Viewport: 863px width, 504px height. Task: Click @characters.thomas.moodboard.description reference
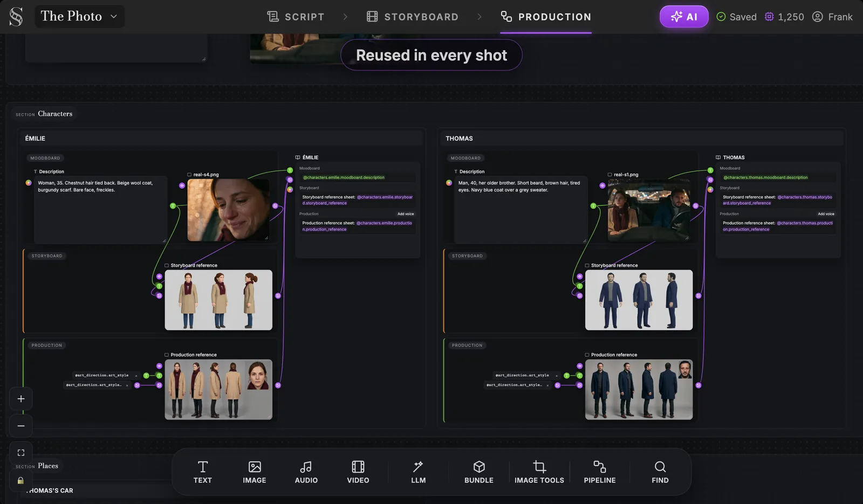pos(765,177)
